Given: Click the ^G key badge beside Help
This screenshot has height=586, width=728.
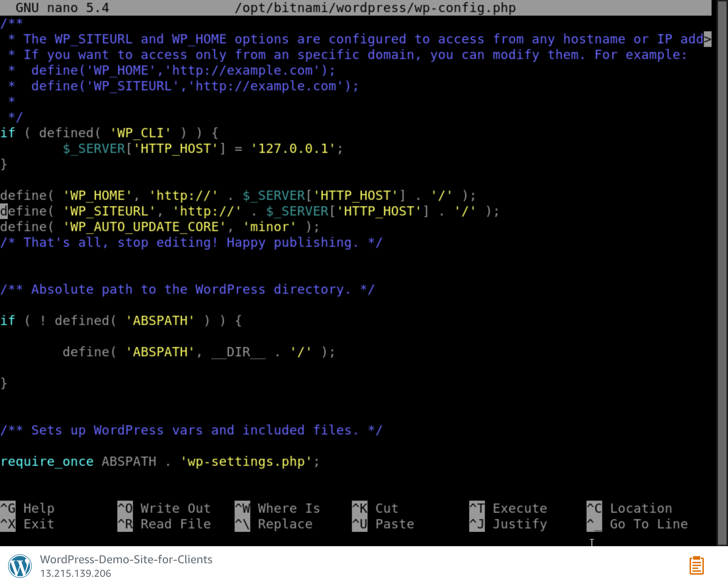Looking at the screenshot, I should click(x=8, y=508).
